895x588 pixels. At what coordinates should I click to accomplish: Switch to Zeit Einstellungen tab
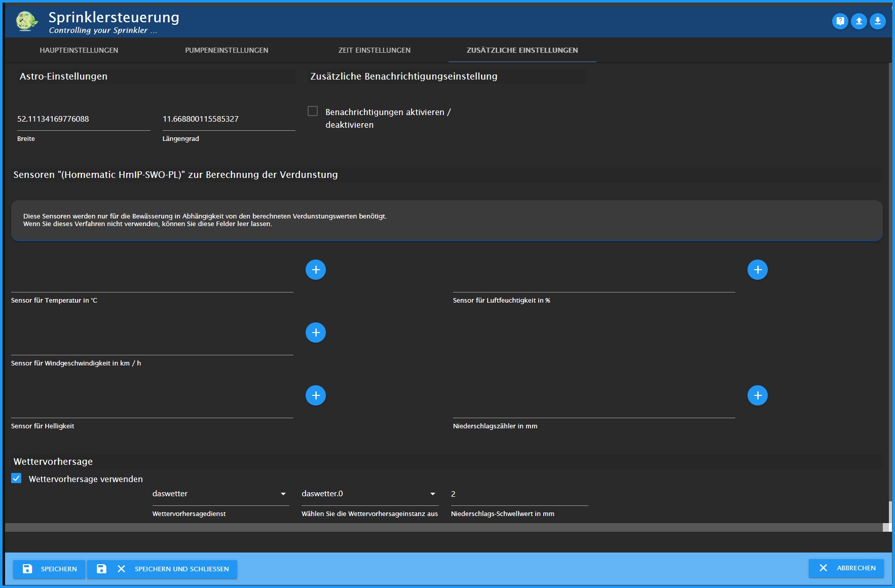click(x=375, y=50)
